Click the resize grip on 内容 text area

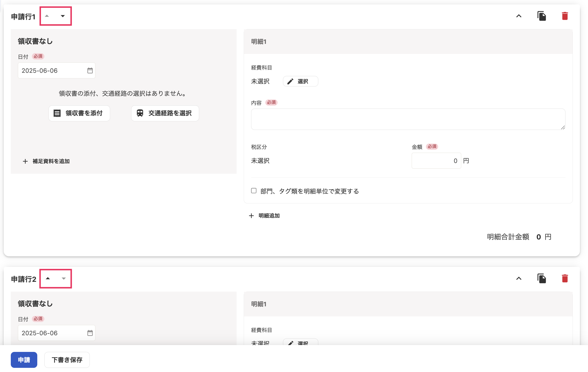tap(563, 127)
